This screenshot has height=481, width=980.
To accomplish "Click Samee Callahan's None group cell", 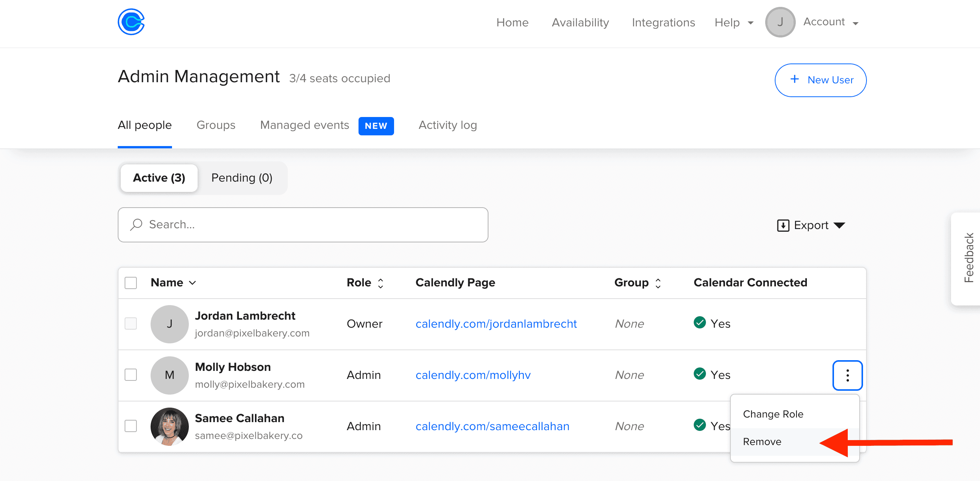I will tap(629, 426).
